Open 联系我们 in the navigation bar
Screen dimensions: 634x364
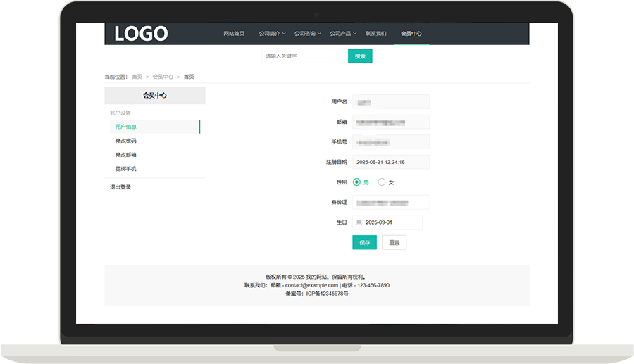coord(376,34)
